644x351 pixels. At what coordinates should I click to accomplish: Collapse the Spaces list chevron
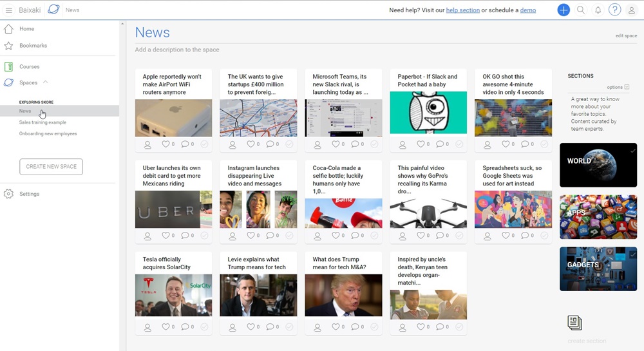(x=46, y=82)
